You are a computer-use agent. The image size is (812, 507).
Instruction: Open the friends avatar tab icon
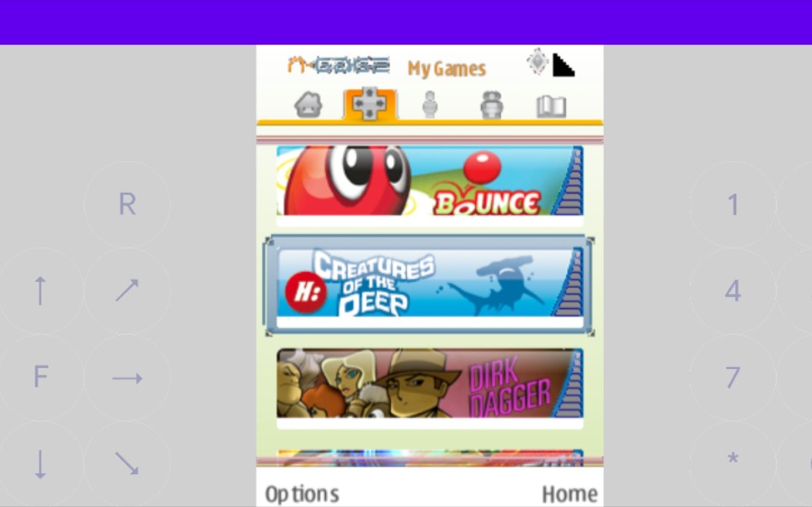491,104
